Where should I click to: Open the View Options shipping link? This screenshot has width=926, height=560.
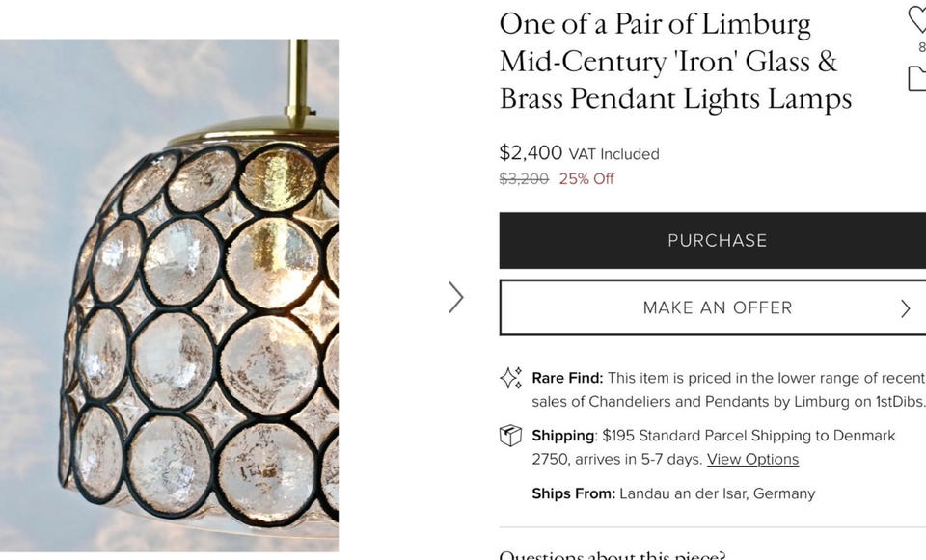pos(752,459)
